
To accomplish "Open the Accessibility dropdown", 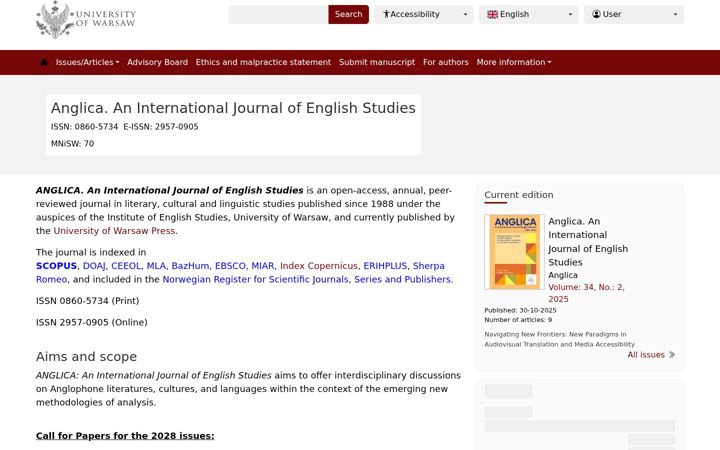I will [x=423, y=14].
